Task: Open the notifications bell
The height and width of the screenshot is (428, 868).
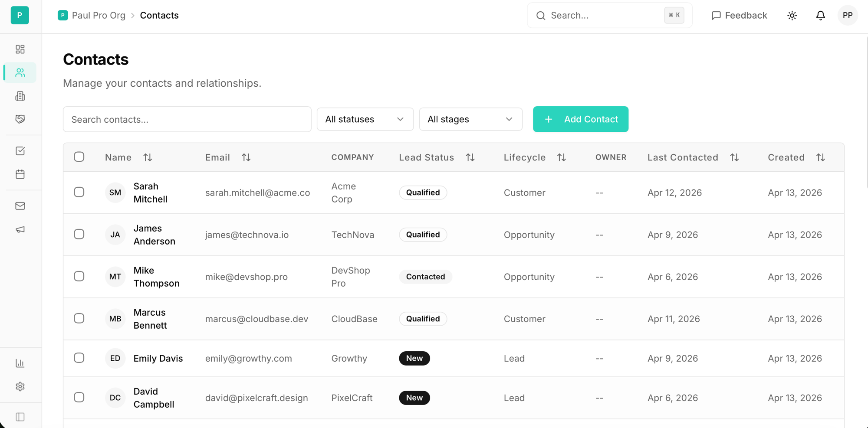Action: [820, 16]
